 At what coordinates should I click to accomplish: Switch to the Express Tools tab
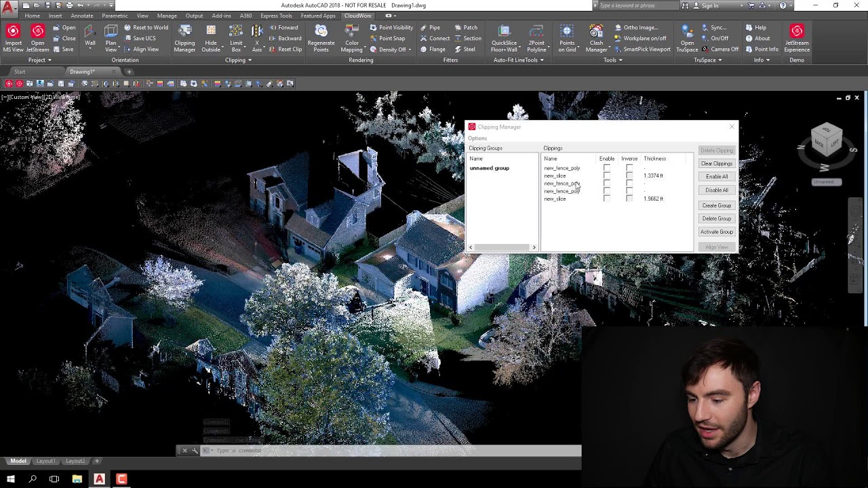click(x=276, y=16)
